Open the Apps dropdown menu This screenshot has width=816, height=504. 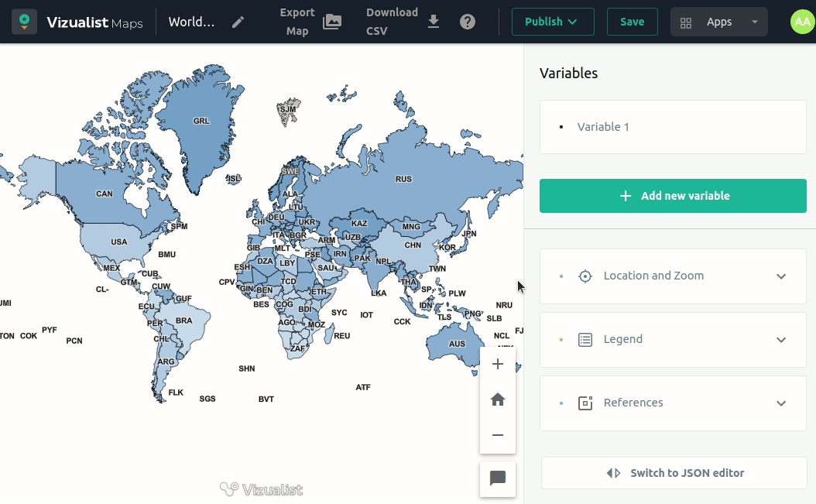tap(718, 22)
